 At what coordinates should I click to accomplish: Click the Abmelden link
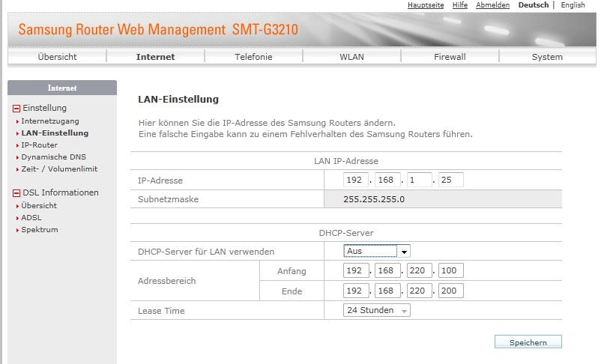pos(493,5)
